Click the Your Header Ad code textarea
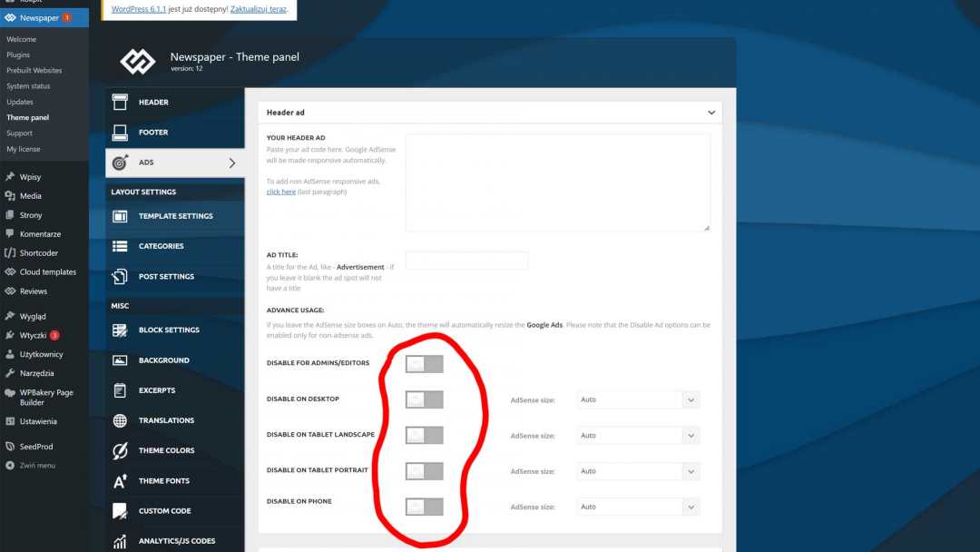This screenshot has width=980, height=552. [557, 182]
